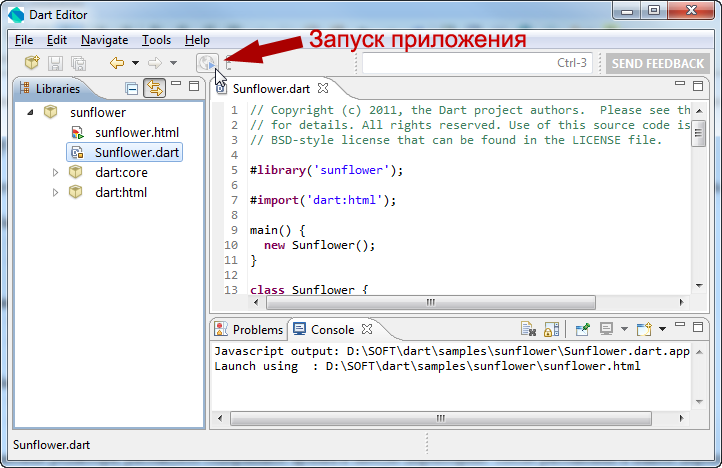Image resolution: width=722 pixels, height=468 pixels.
Task: Click the sunflower library cube icon
Action: (x=51, y=112)
